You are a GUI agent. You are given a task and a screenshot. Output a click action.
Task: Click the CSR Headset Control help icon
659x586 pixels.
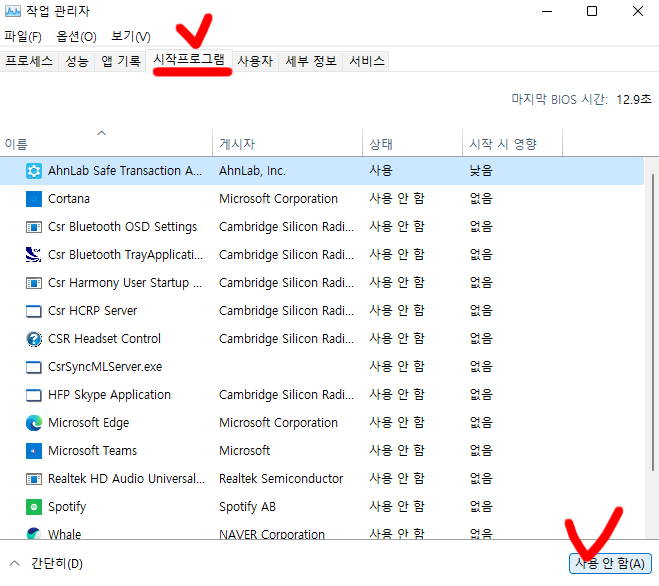click(x=34, y=339)
